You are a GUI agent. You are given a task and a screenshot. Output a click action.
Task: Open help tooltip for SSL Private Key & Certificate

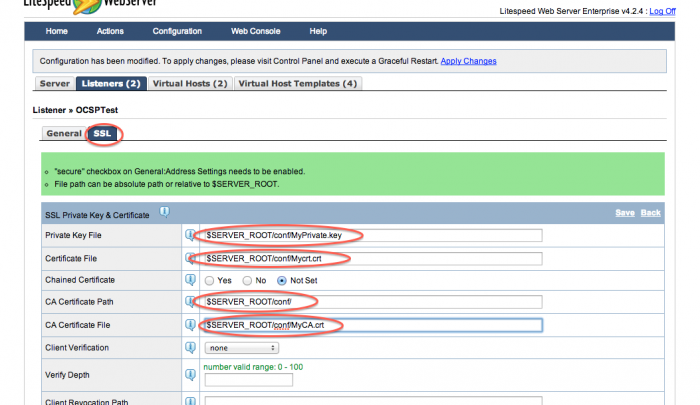click(x=164, y=212)
